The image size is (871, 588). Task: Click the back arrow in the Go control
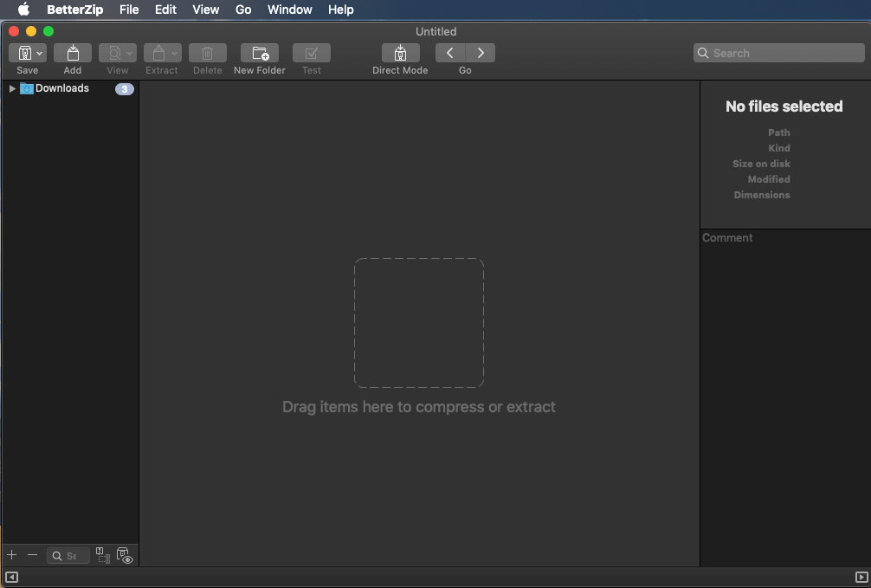[x=449, y=52]
